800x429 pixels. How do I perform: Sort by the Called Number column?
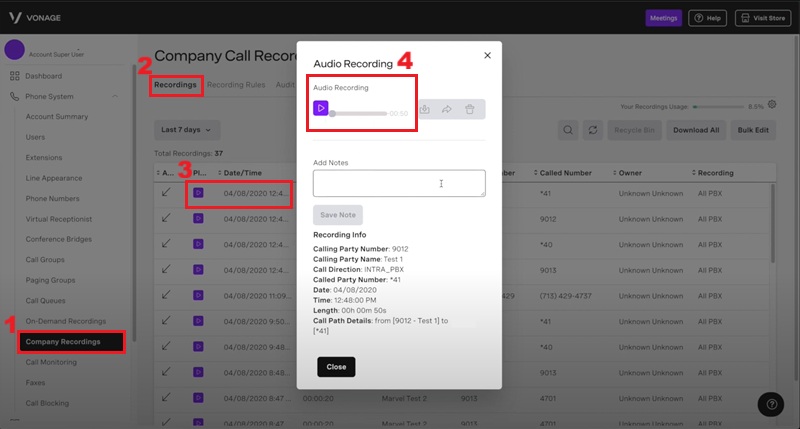point(566,173)
